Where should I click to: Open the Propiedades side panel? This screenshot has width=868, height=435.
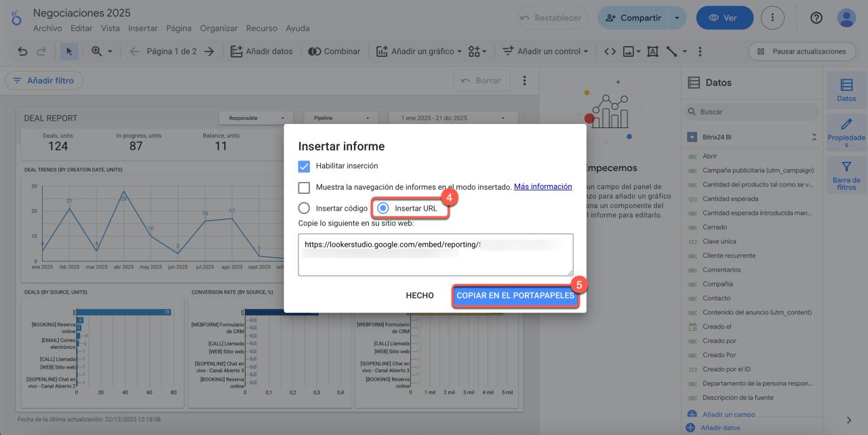pos(846,133)
